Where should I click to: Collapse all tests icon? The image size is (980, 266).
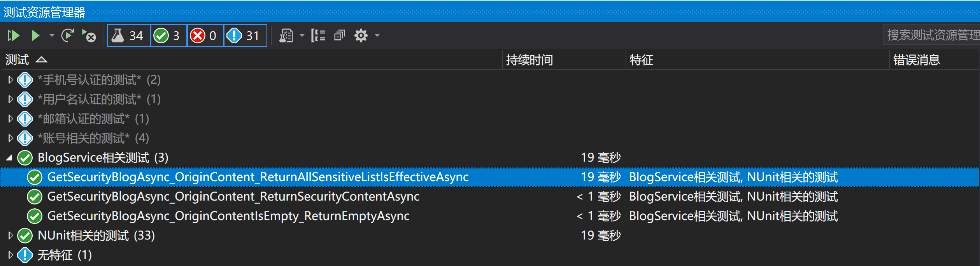pyautogui.click(x=340, y=36)
